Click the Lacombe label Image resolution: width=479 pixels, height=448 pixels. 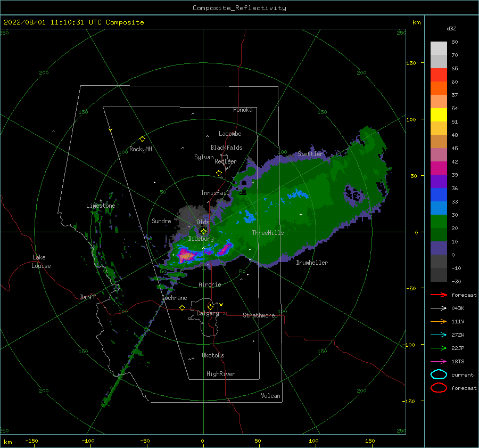[x=230, y=134]
